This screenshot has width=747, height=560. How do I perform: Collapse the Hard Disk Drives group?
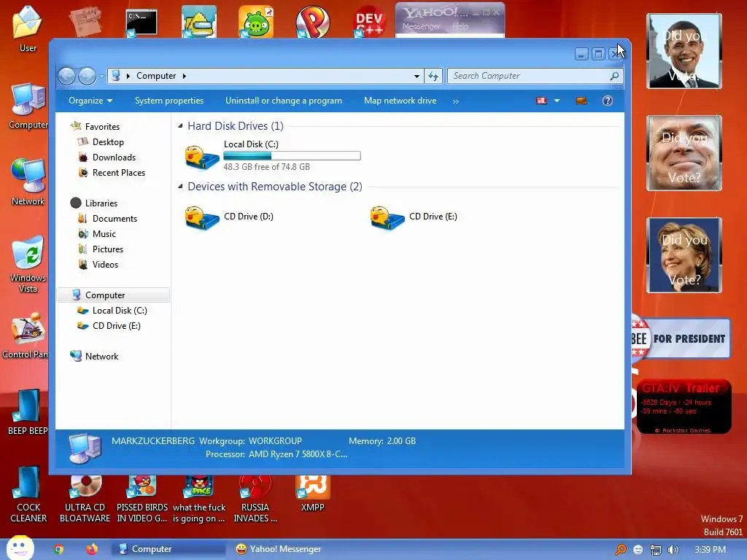(180, 125)
